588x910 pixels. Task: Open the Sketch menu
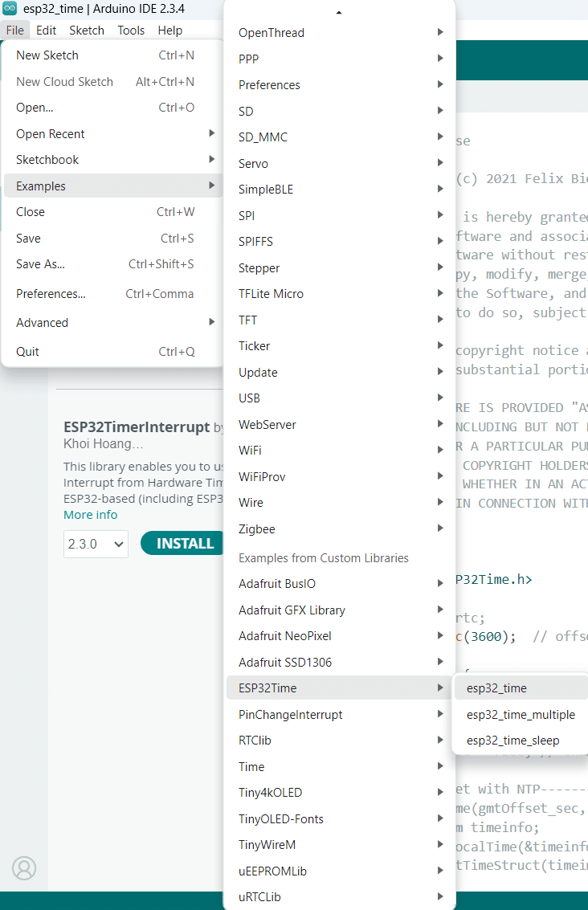[87, 31]
